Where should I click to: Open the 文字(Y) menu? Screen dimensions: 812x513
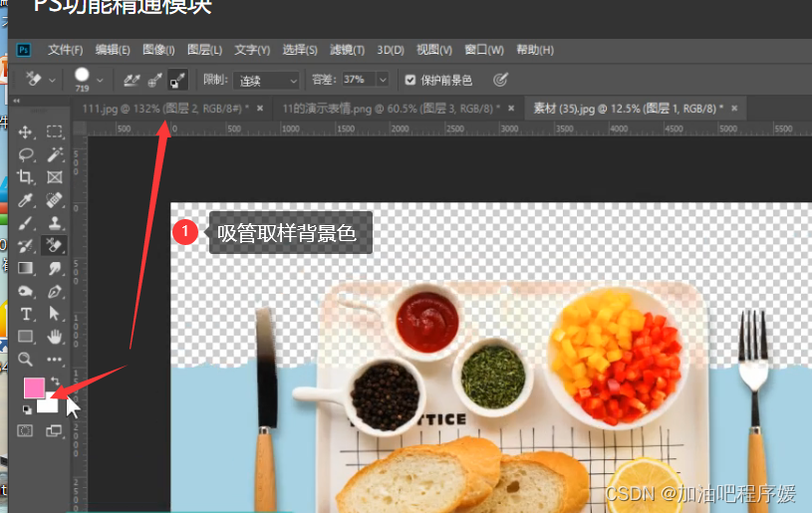click(x=252, y=50)
